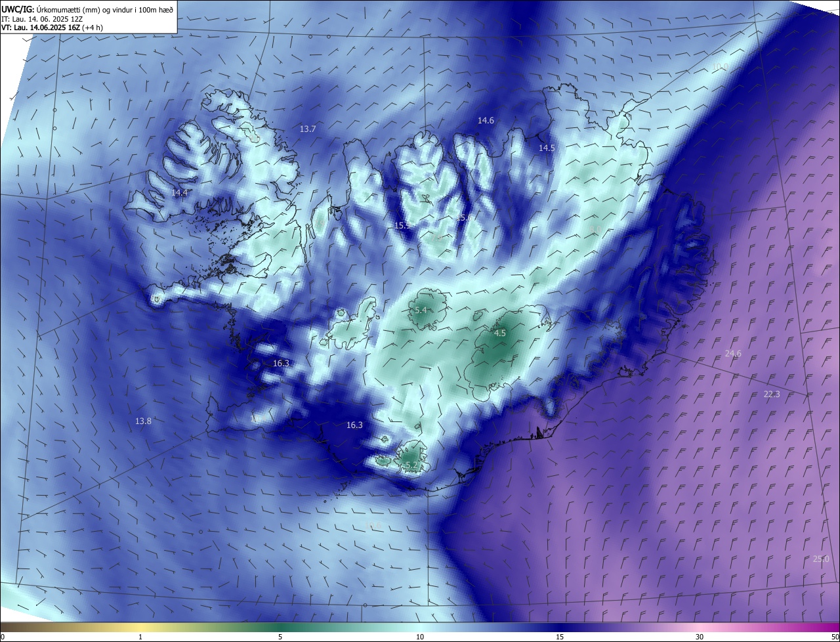Click the 14.4 value label over the Westfjords
Image resolution: width=840 pixels, height=642 pixels.
click(179, 192)
